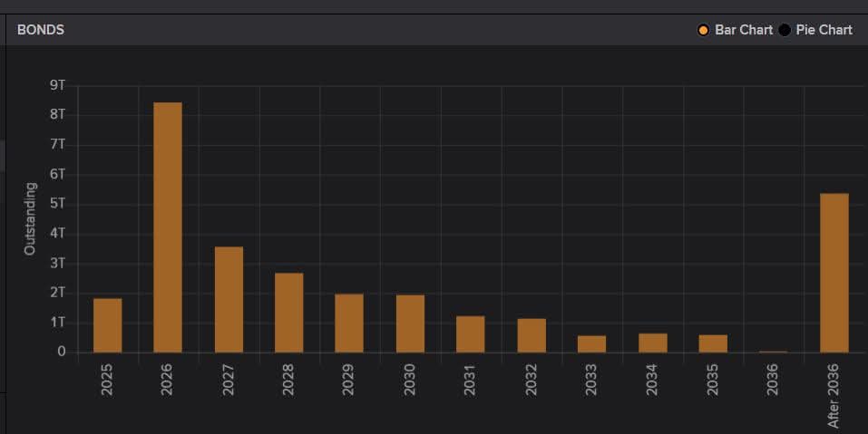
Task: Click the small 2033 bar
Action: click(x=591, y=344)
